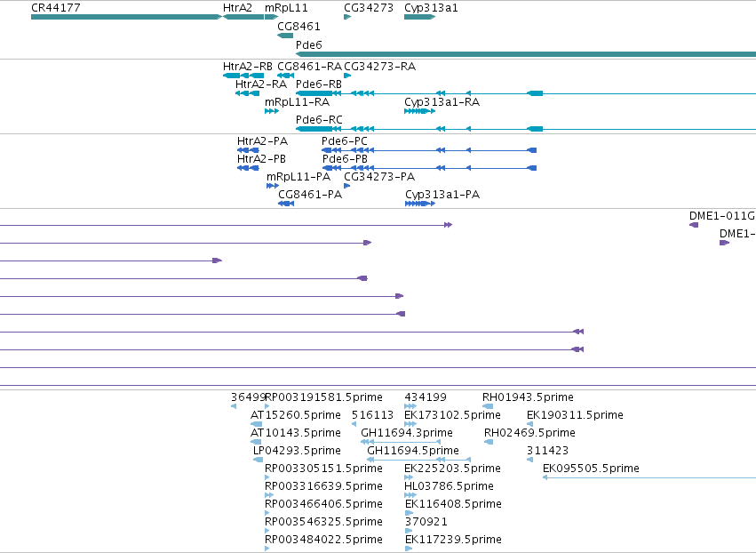Image resolution: width=756 pixels, height=553 pixels.
Task: Select the RP003316639.5prime EST label
Action: point(323,486)
